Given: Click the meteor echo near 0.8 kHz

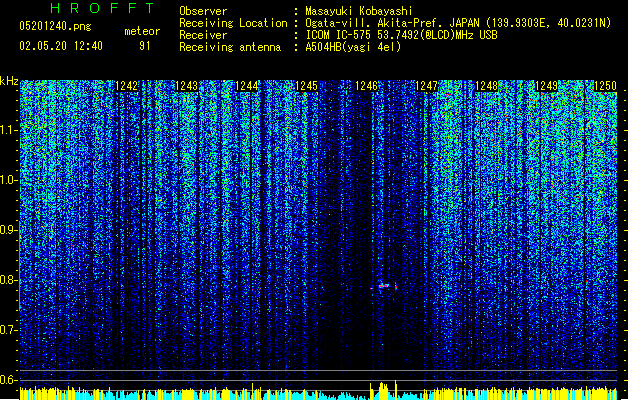Looking at the screenshot, I should click(x=385, y=286).
